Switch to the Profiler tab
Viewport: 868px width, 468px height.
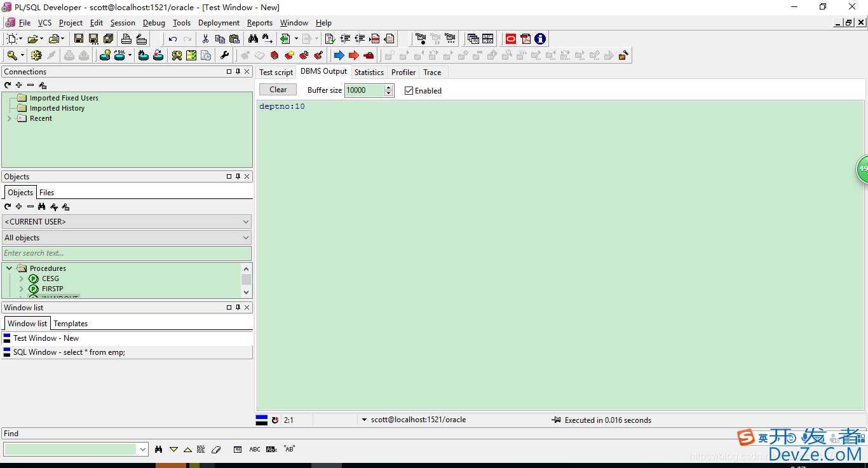(x=403, y=72)
